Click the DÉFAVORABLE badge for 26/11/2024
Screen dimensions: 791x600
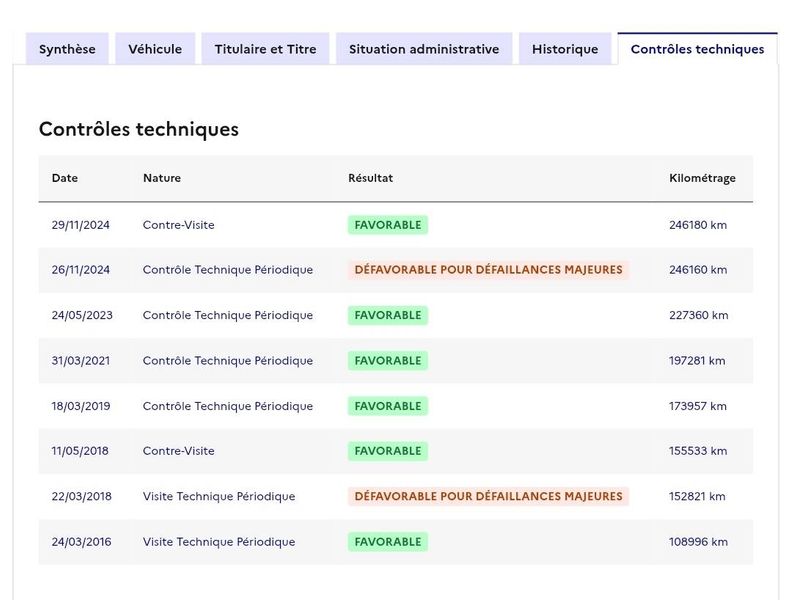pos(488,270)
